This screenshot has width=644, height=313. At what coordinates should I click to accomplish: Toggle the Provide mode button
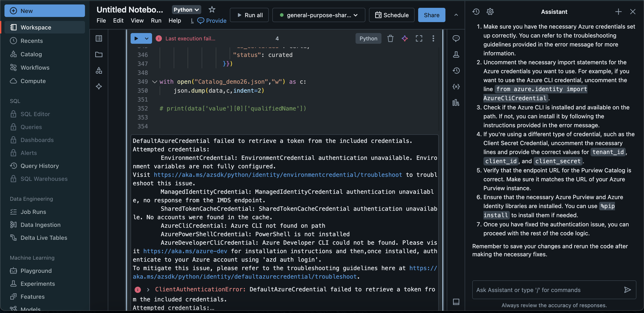(x=211, y=21)
